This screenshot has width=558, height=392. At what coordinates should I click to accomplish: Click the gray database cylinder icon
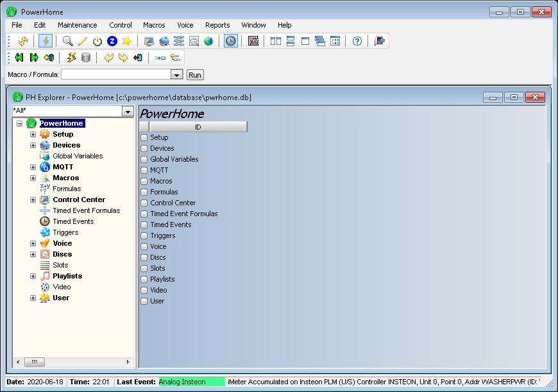[86, 58]
